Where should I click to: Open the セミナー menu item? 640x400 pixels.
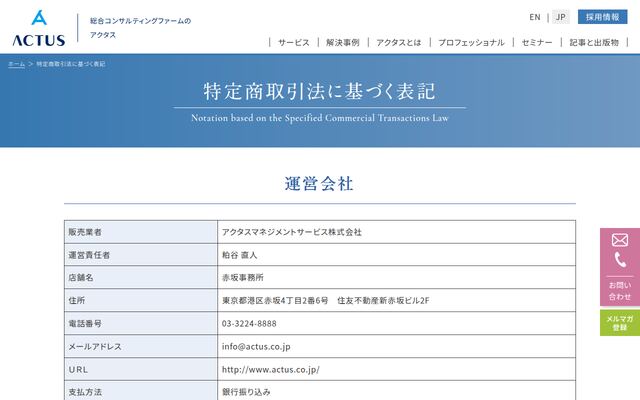click(537, 42)
